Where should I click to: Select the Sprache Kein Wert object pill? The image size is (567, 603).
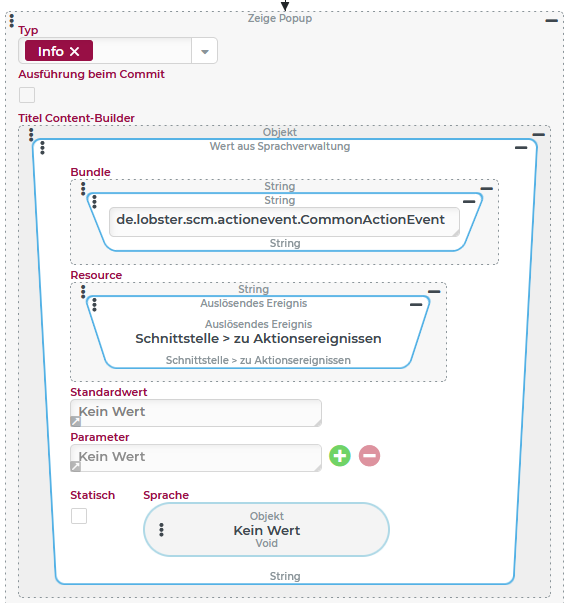point(266,530)
